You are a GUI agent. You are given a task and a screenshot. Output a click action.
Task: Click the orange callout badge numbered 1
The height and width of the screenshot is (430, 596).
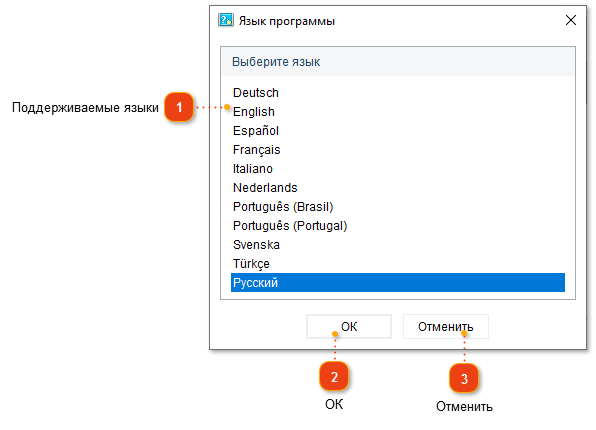(179, 107)
